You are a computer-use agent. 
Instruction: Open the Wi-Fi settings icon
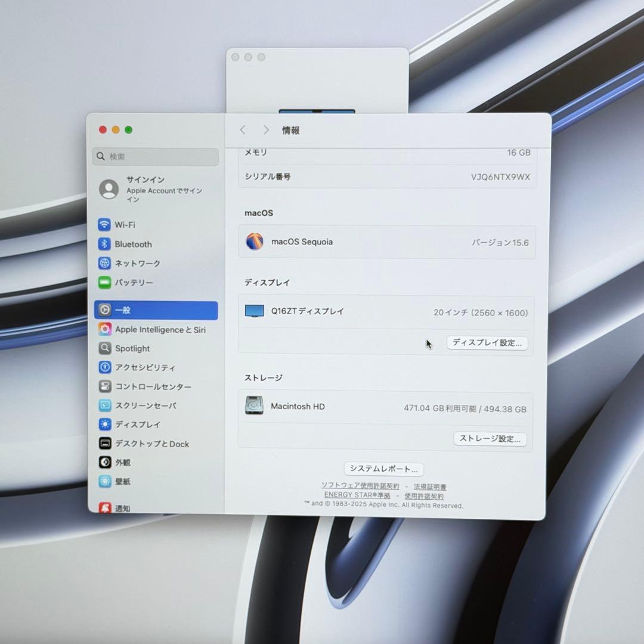pos(104,225)
